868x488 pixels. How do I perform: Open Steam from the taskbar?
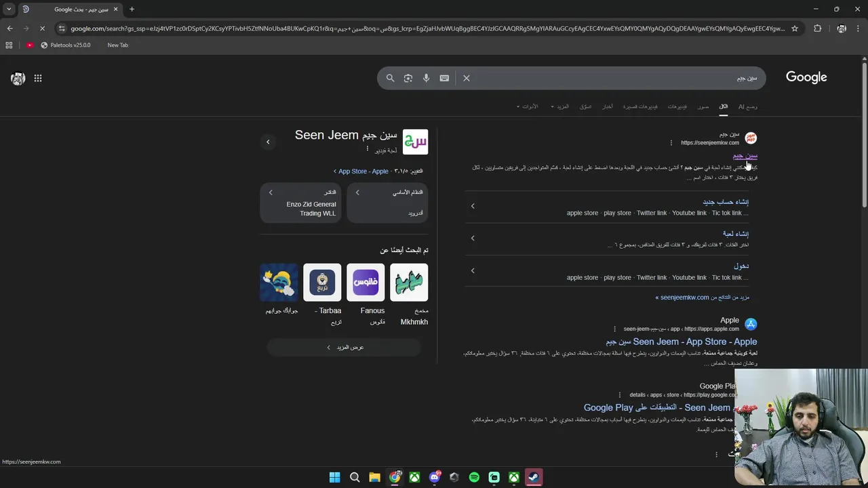tap(534, 477)
